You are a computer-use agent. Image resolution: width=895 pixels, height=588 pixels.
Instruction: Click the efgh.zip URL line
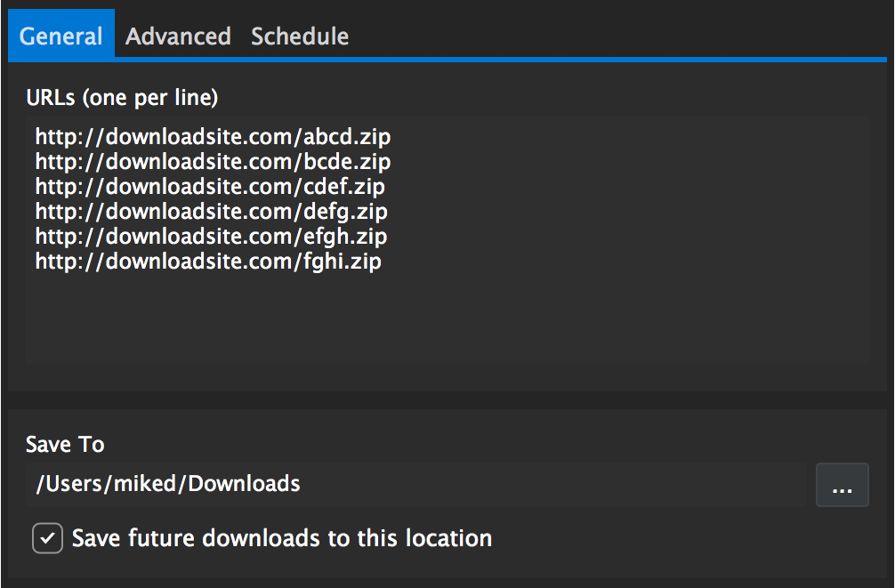click(211, 238)
